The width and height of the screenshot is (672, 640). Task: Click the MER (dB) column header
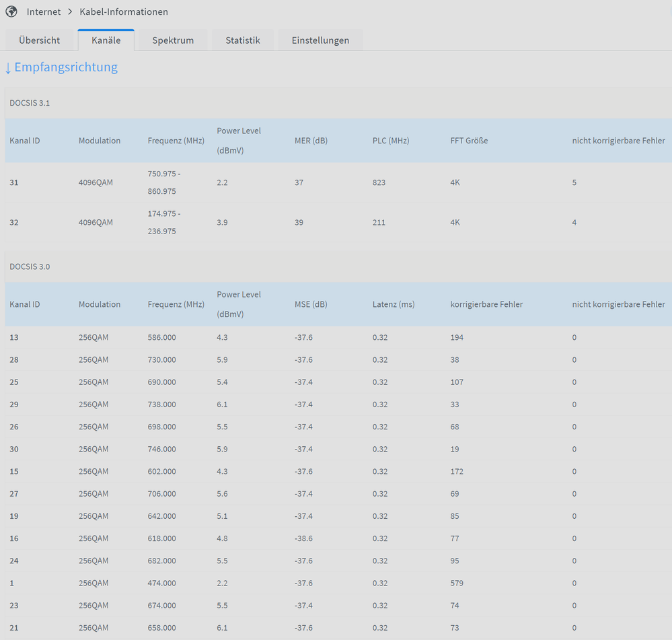tap(311, 141)
